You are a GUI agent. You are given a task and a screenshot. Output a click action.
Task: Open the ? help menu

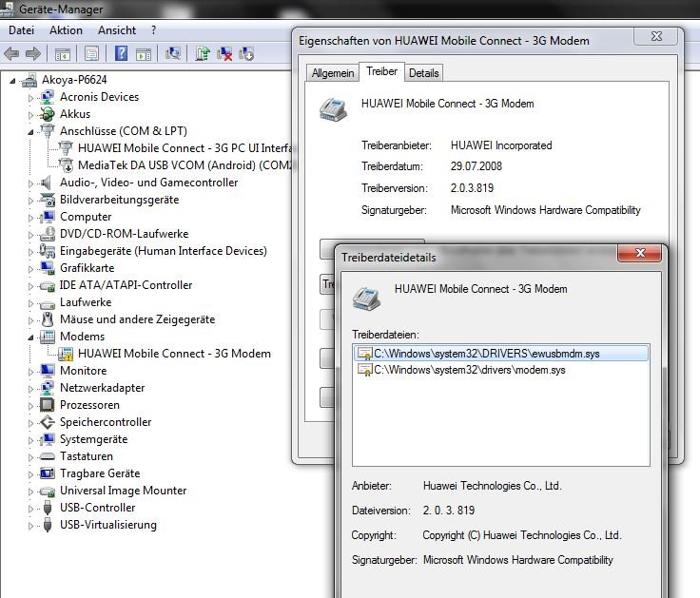(x=153, y=30)
